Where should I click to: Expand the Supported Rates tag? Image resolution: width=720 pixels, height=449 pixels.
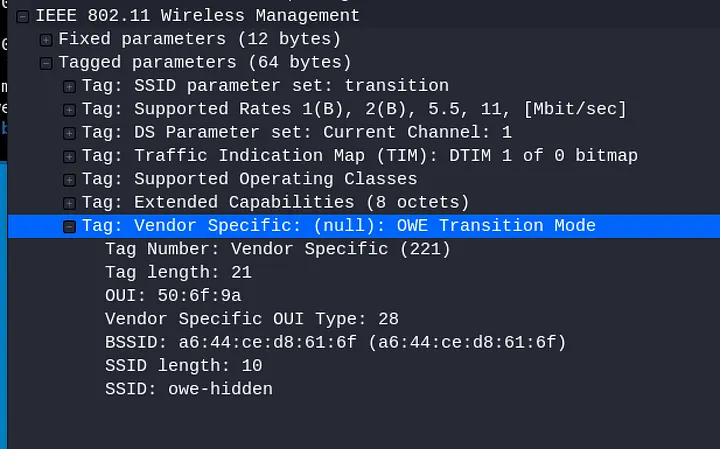tap(69, 109)
